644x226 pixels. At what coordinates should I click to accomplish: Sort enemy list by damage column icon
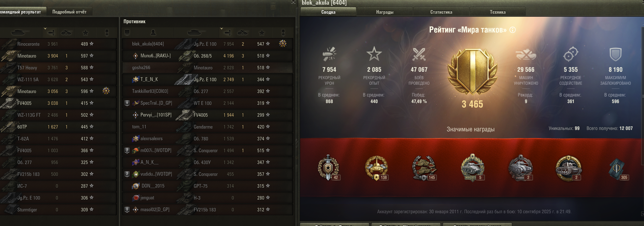227,33
